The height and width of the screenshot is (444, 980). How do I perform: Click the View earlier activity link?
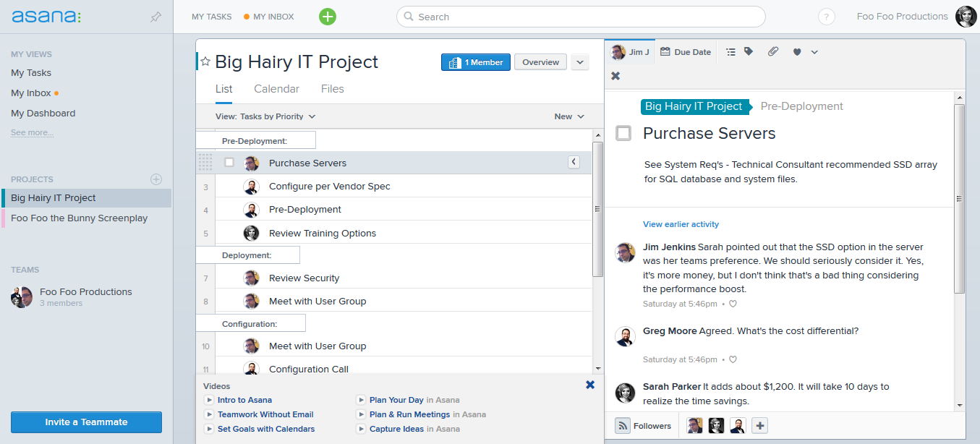[681, 224]
